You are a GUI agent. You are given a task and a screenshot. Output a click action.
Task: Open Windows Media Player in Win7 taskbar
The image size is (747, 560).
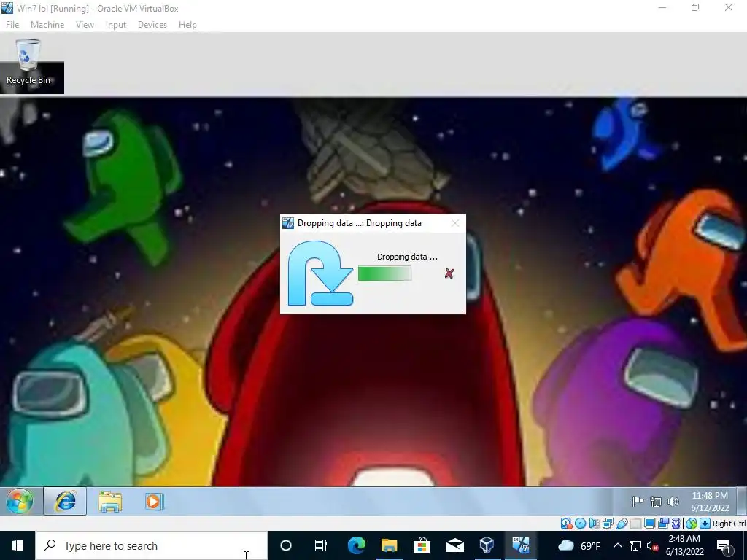pyautogui.click(x=154, y=502)
